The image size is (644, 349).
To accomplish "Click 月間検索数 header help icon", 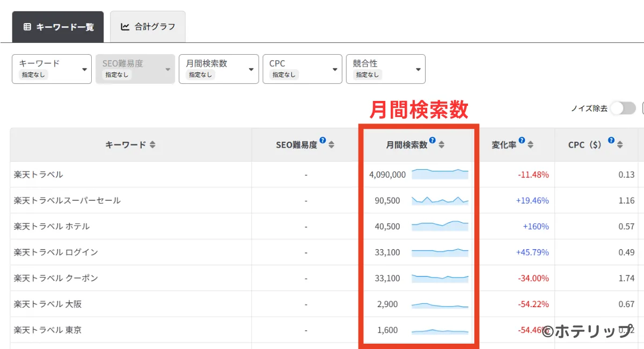I will [x=433, y=141].
